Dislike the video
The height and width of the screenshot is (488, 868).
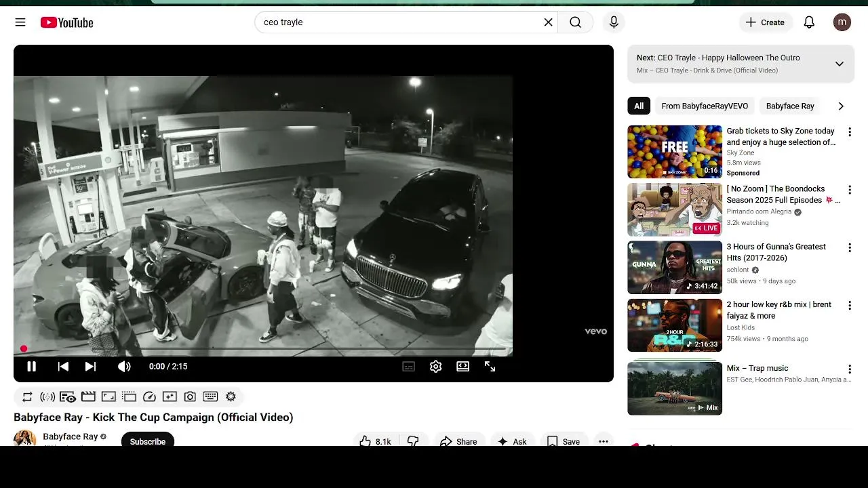tap(414, 441)
